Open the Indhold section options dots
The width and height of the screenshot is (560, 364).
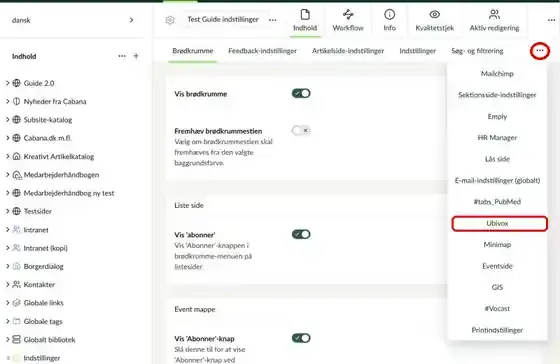122,56
